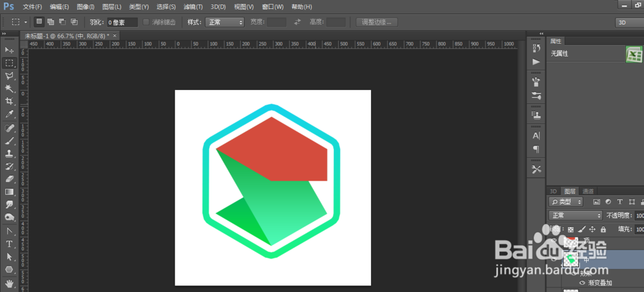Open the 编辑(E) menu

(59, 7)
